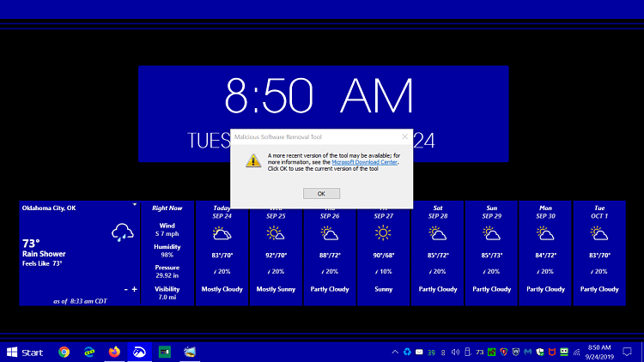Click the SEP 26 partly cloudy icon
The image size is (644, 362).
click(x=330, y=233)
